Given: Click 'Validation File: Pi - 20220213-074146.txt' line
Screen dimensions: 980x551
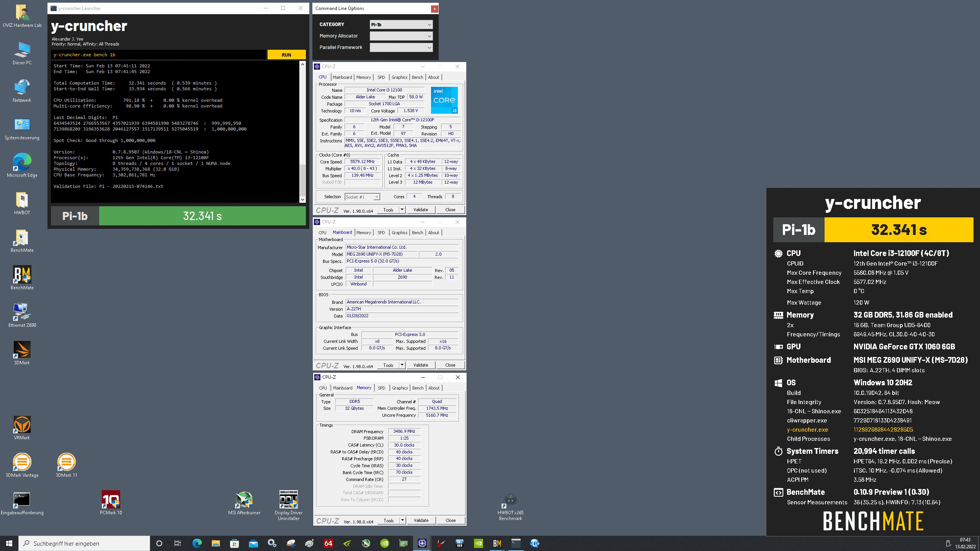Looking at the screenshot, I should pos(108,186).
